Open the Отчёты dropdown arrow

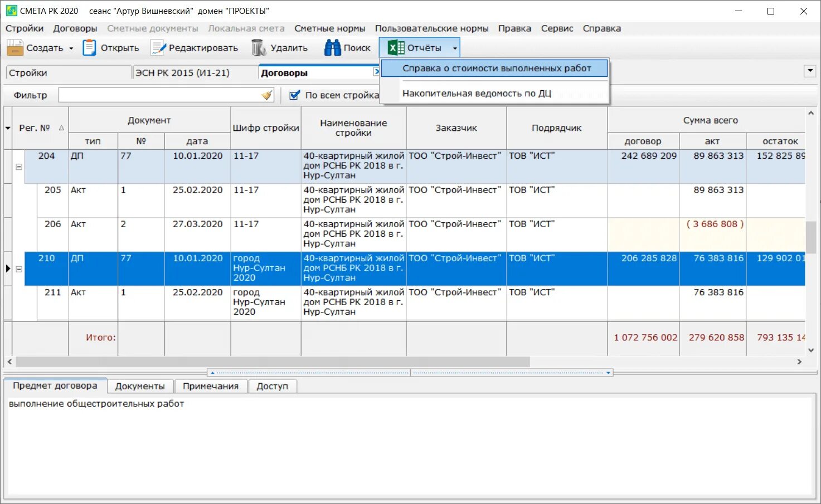(x=455, y=48)
